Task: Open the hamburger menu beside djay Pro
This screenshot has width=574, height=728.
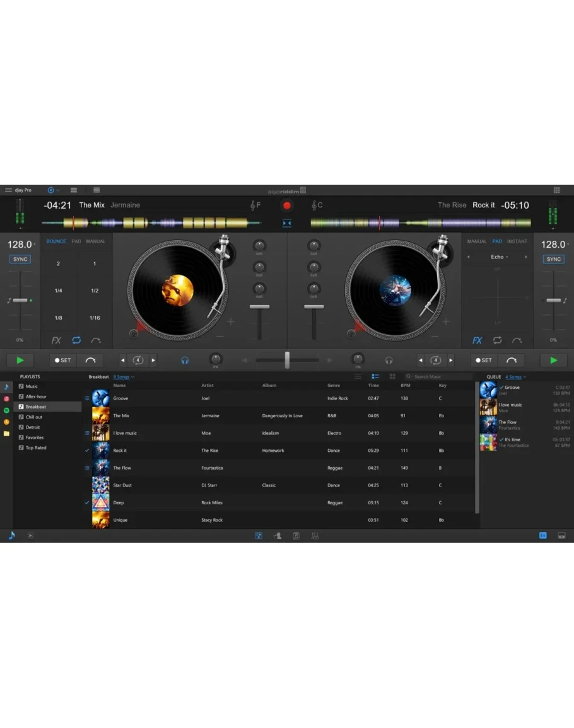Action: [8, 190]
